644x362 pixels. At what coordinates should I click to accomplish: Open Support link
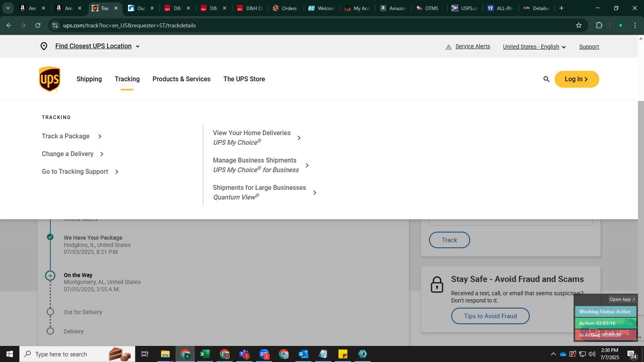pos(589,47)
